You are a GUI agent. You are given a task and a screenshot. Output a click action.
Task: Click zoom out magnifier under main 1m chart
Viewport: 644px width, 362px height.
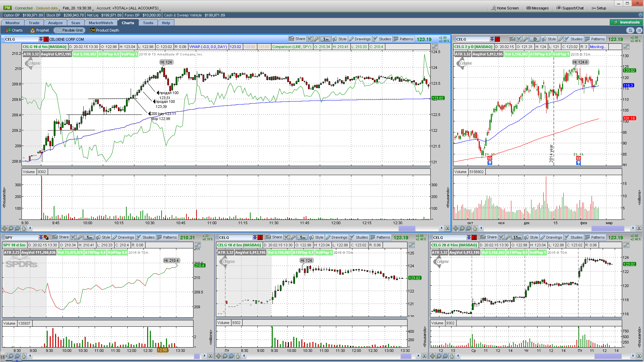17,228
